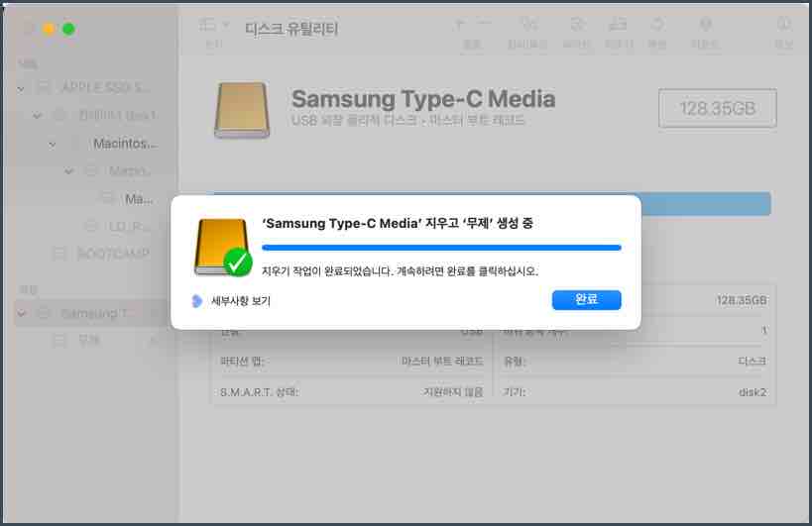Select the APPLE SSD disk in sidebar
The width and height of the screenshot is (812, 526).
tap(106, 88)
